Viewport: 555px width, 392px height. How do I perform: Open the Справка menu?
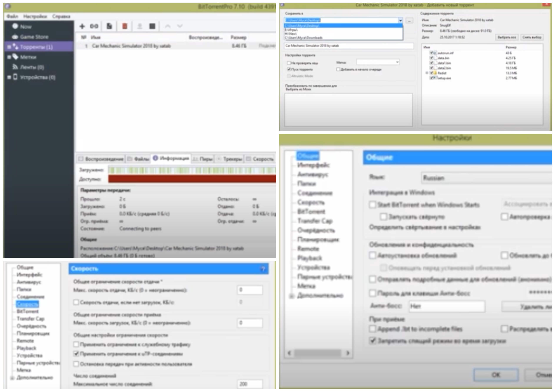[x=61, y=16]
